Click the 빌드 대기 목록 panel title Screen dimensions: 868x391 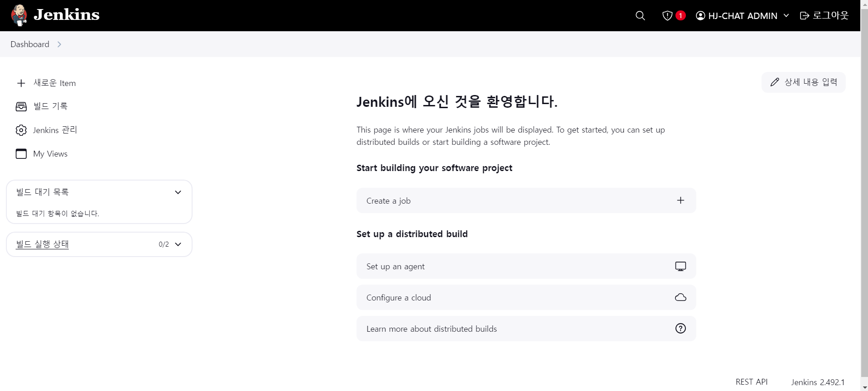(x=43, y=192)
